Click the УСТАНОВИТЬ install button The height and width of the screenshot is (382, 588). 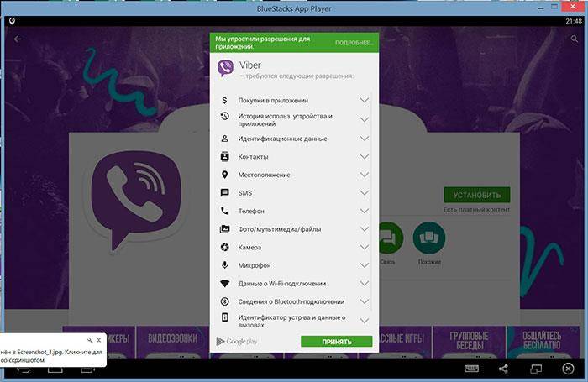click(476, 195)
